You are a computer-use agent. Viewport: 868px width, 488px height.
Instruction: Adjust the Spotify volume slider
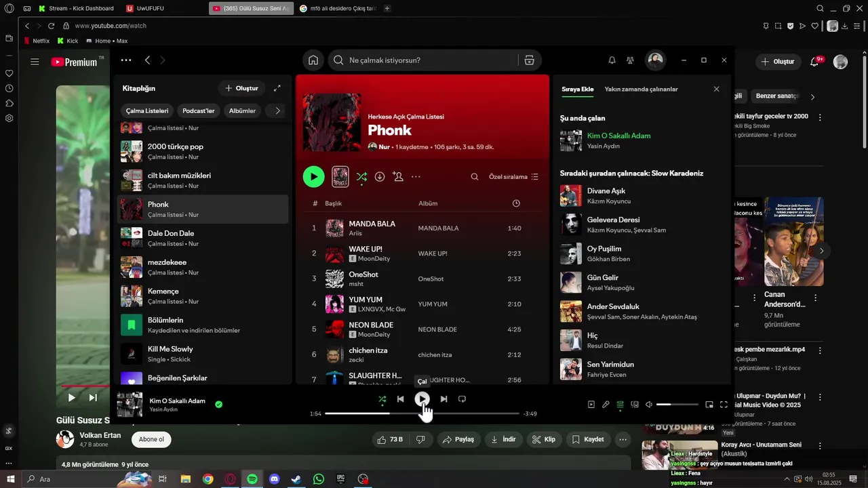(677, 405)
